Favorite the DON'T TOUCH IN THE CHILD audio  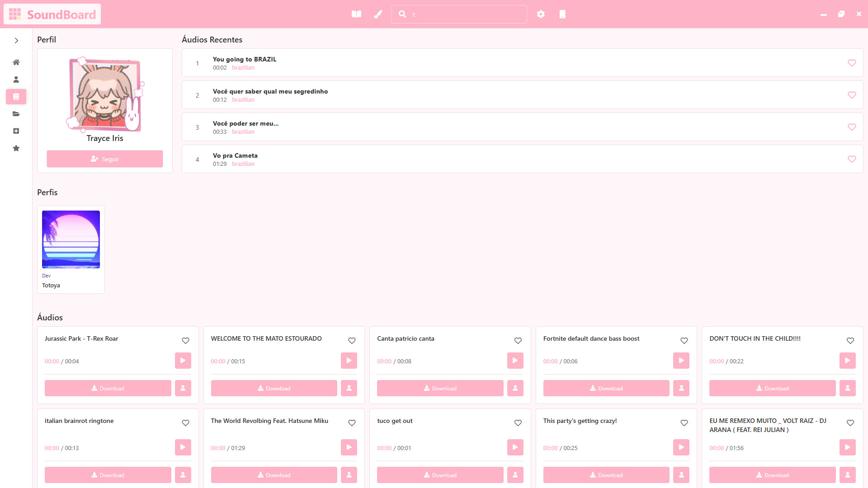pos(850,341)
